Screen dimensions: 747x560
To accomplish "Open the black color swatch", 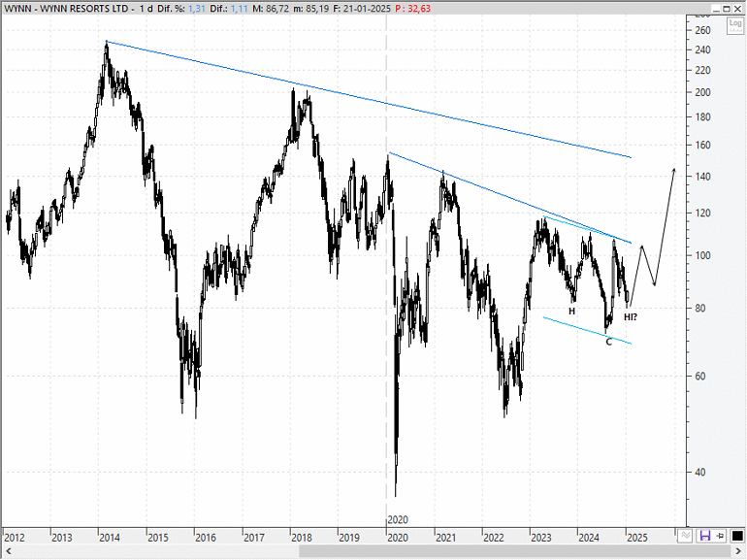I will coord(737,536).
